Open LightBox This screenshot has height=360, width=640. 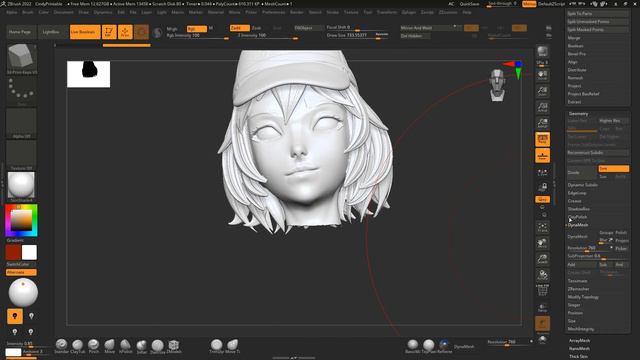coord(51,32)
